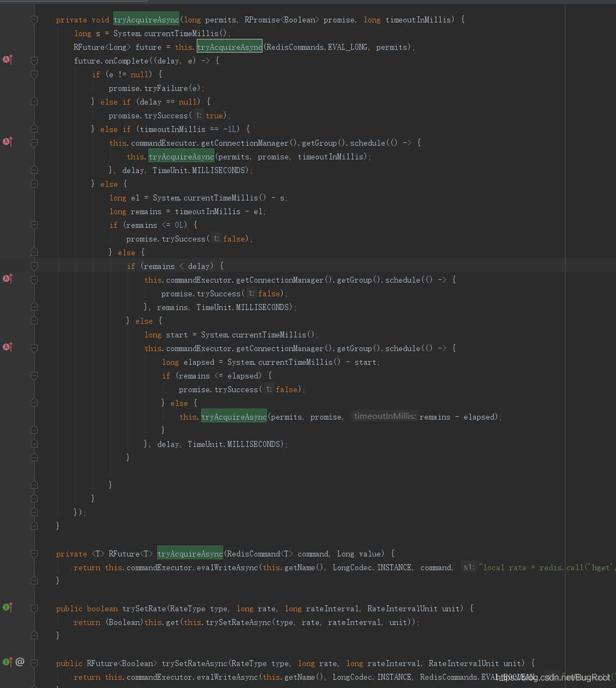Click the 'timeoutInMillis:' parameter hint
Screen dimensions: 616x688
[x=385, y=416]
